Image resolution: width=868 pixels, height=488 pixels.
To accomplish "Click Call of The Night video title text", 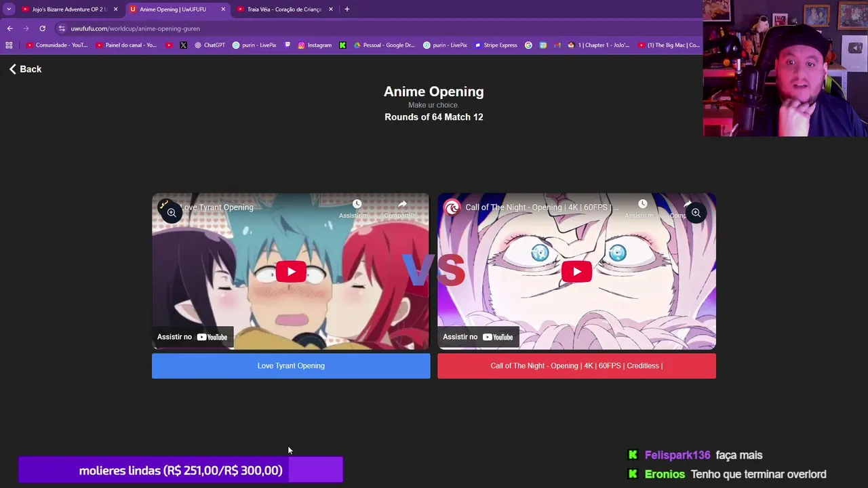I will (542, 207).
